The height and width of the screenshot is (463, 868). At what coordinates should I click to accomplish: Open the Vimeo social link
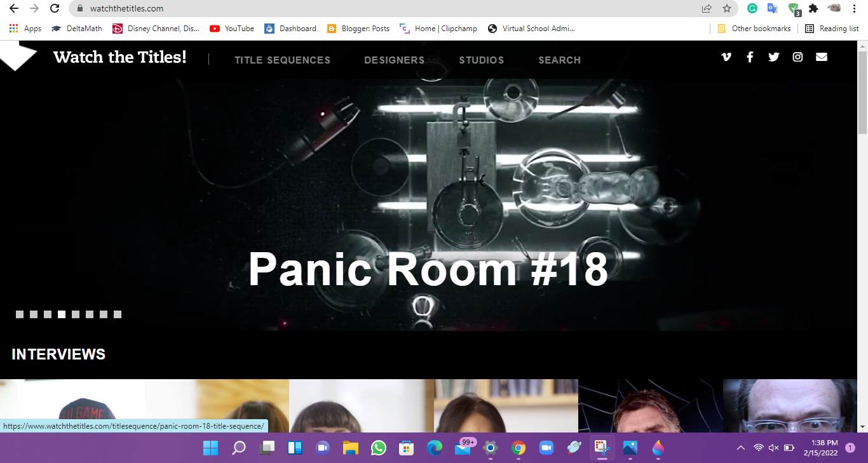(x=726, y=57)
